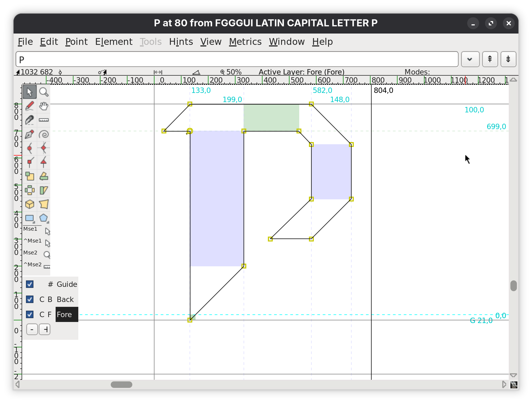Open the glyph name dropdown arrow
The height and width of the screenshot is (403, 532).
[470, 59]
